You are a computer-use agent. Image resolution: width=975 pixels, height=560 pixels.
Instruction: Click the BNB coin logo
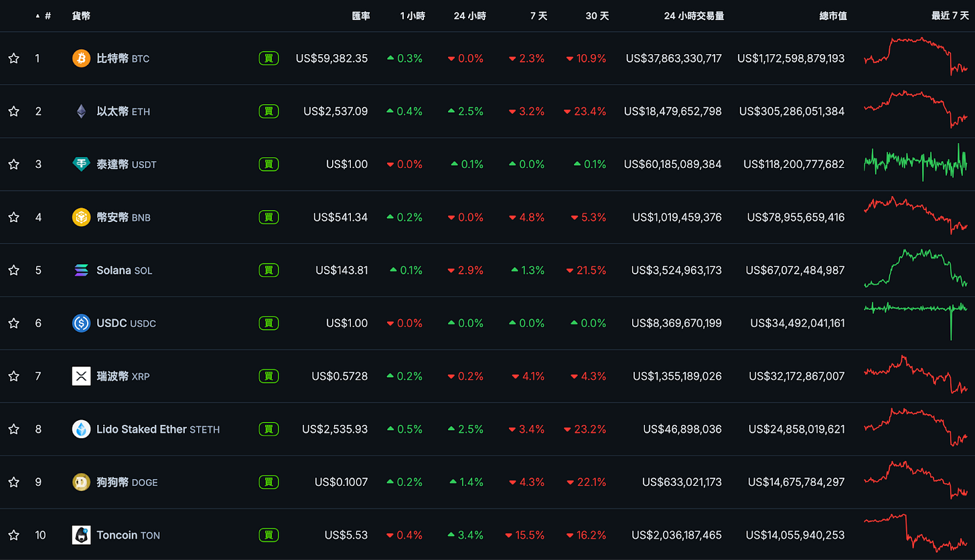pyautogui.click(x=81, y=217)
